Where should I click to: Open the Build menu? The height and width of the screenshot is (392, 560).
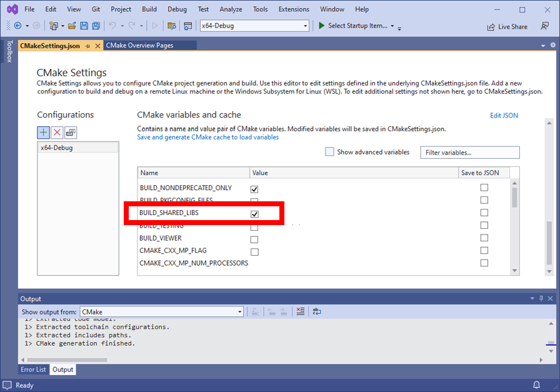pos(149,9)
